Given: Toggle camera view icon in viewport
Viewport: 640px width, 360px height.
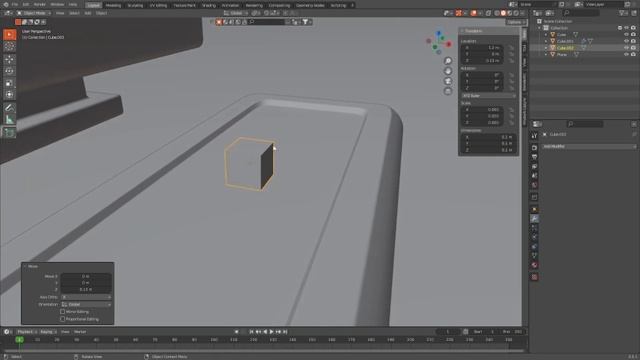Looking at the screenshot, I should pyautogui.click(x=448, y=81).
